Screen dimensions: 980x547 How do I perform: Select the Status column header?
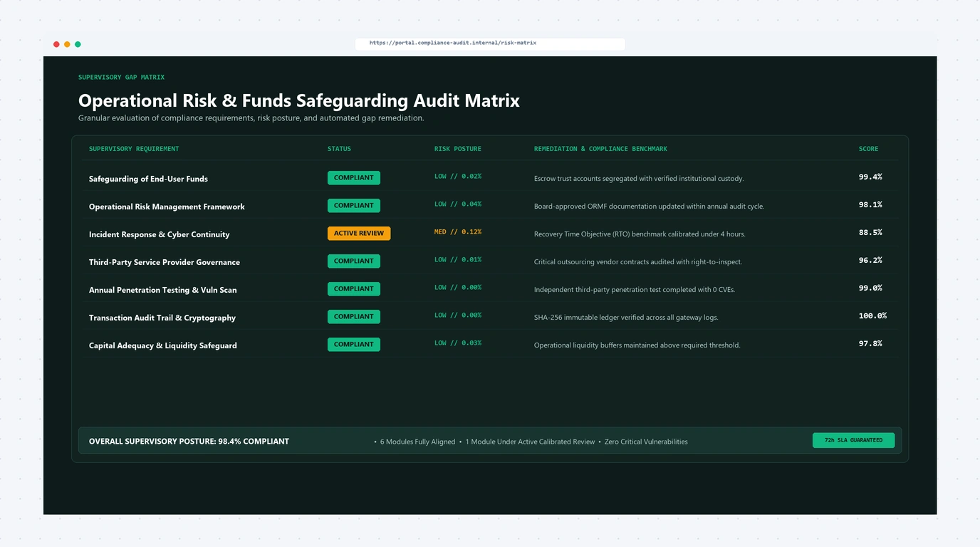click(339, 149)
